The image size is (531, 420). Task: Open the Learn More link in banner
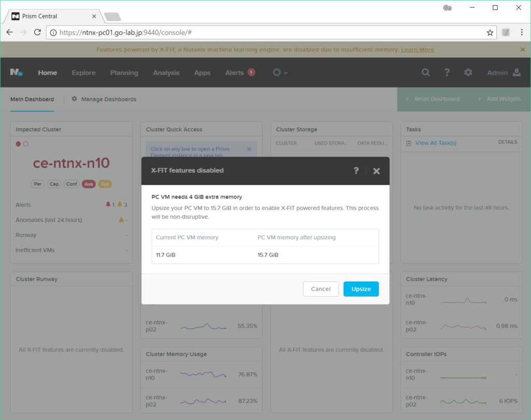click(x=417, y=50)
